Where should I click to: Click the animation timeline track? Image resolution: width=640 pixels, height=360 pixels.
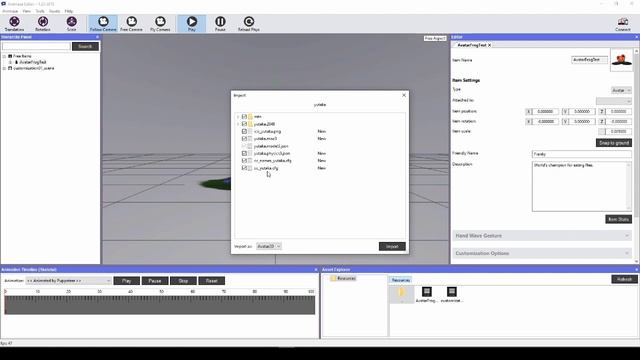pos(160,305)
